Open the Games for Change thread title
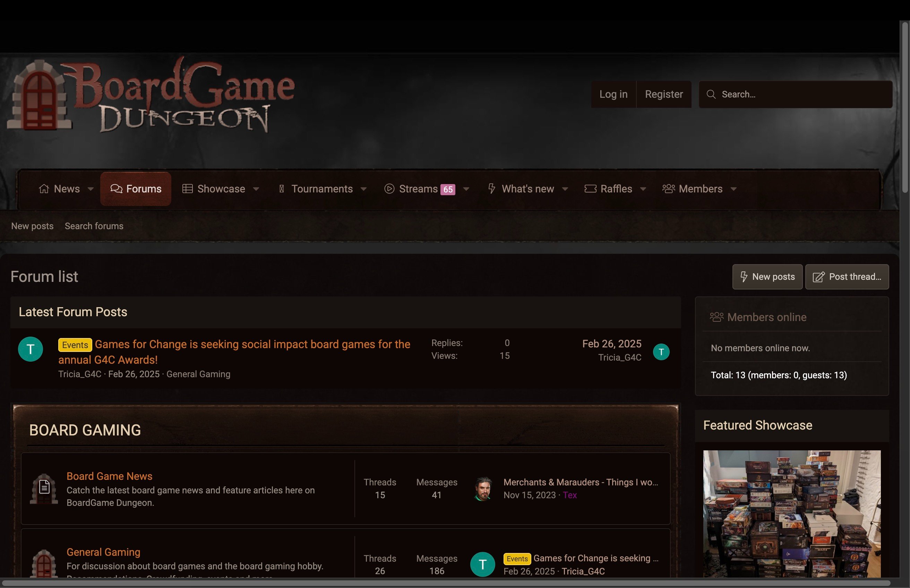Viewport: 910px width, 588px height. pos(234,352)
